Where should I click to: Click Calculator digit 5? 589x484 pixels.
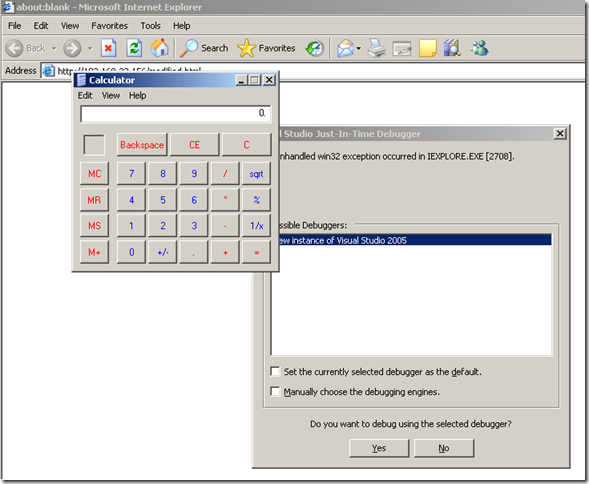point(163,200)
